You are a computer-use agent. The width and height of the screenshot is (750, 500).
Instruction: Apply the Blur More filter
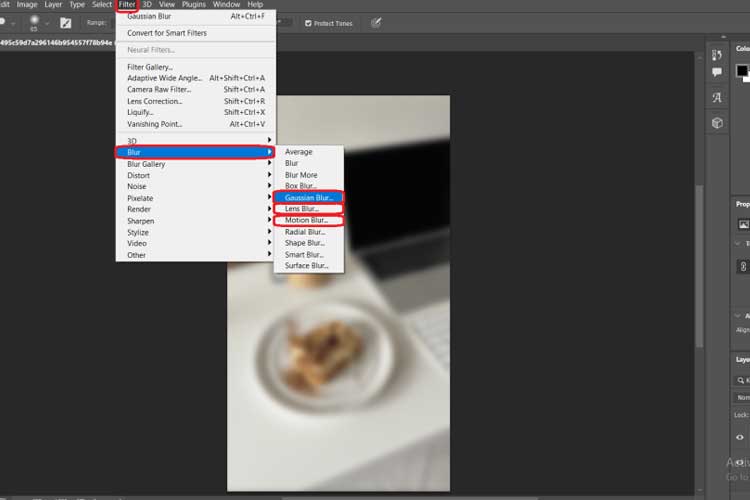pos(309,175)
